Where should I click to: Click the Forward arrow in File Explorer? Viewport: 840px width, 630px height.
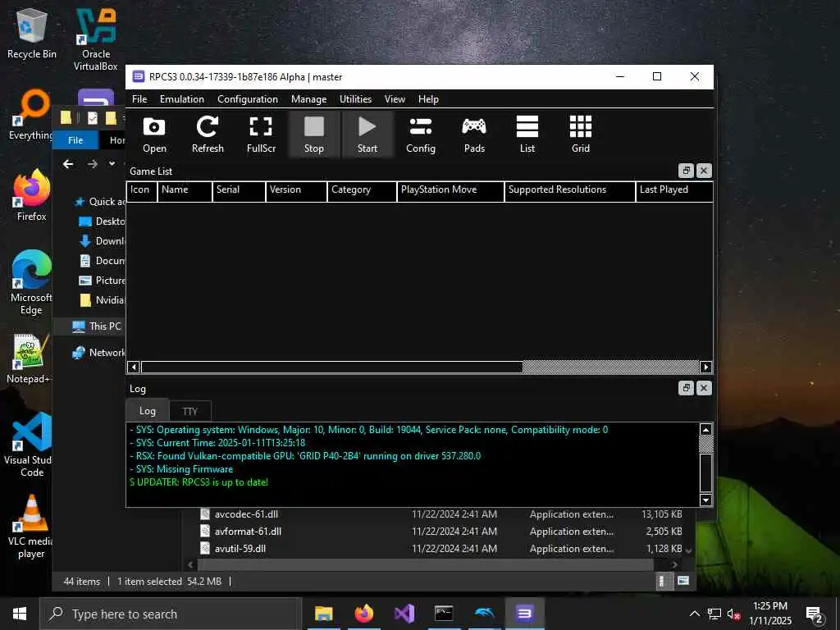92,164
